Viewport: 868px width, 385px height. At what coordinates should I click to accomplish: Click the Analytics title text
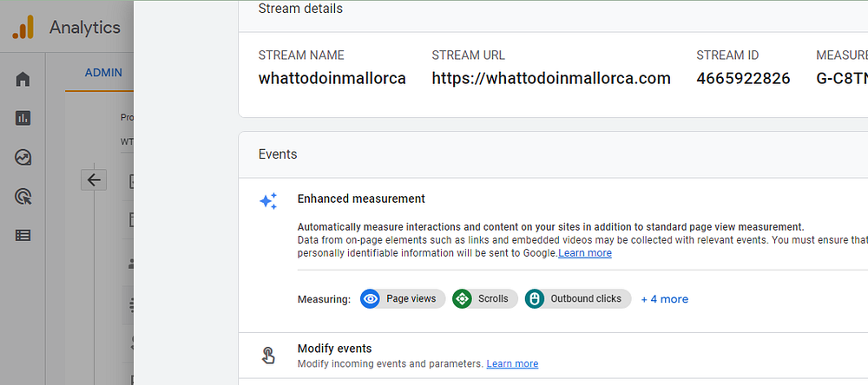85,28
